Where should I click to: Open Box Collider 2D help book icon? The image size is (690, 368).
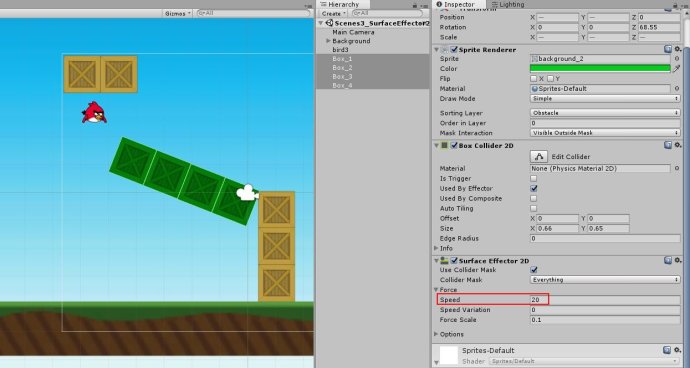click(x=668, y=145)
